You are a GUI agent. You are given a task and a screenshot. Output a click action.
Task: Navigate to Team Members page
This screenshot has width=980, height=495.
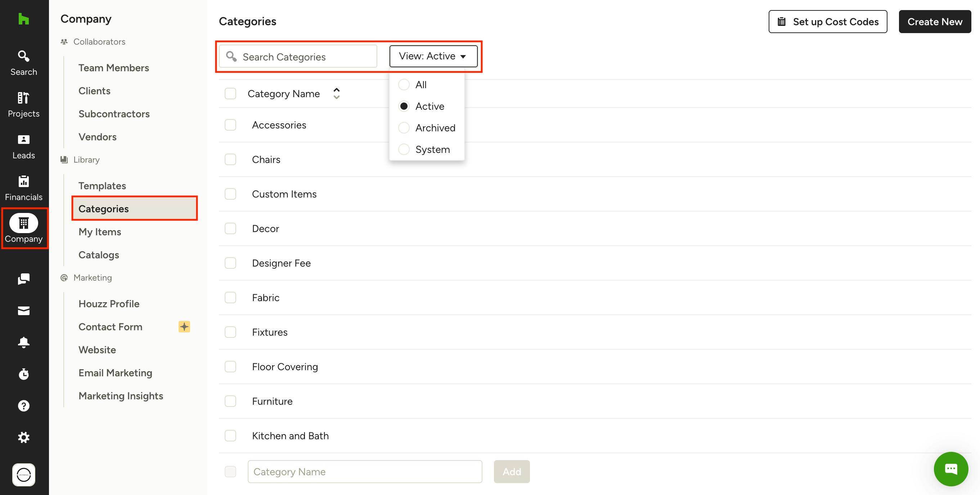[x=113, y=68]
